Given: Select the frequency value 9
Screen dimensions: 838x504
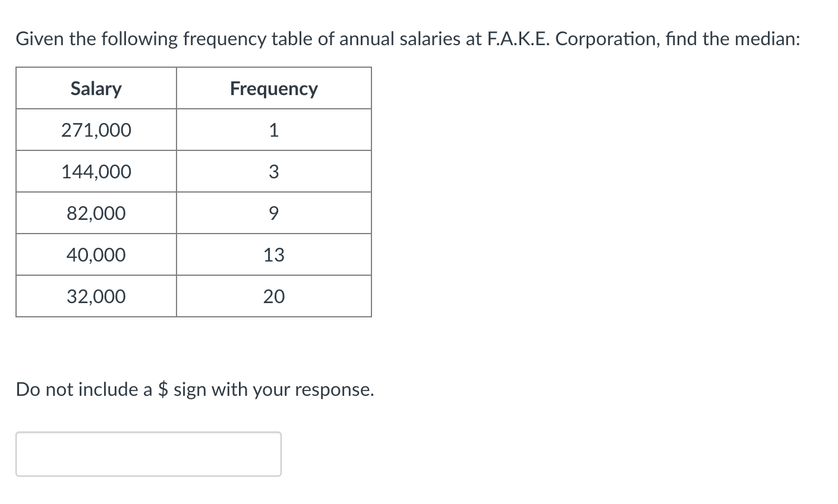Looking at the screenshot, I should 273,213.
